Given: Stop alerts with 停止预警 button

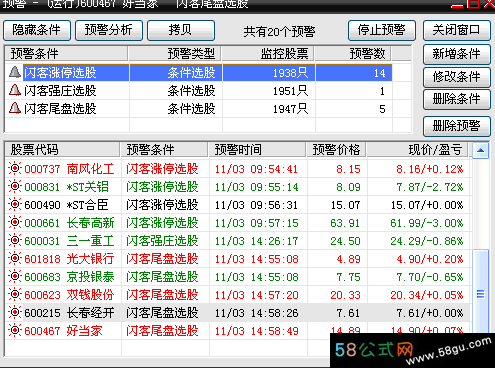Looking at the screenshot, I should pyautogui.click(x=382, y=30).
